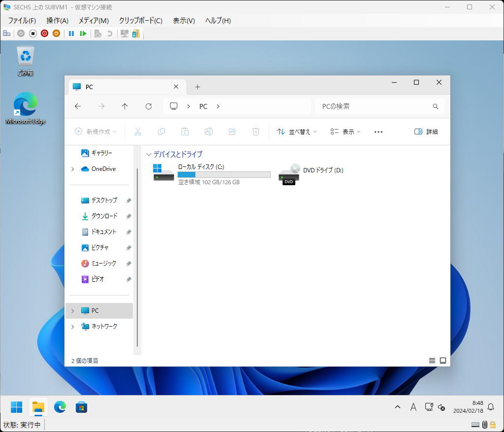Image resolution: width=504 pixels, height=432 pixels.
Task: Open the notification bell
Action: click(x=491, y=407)
